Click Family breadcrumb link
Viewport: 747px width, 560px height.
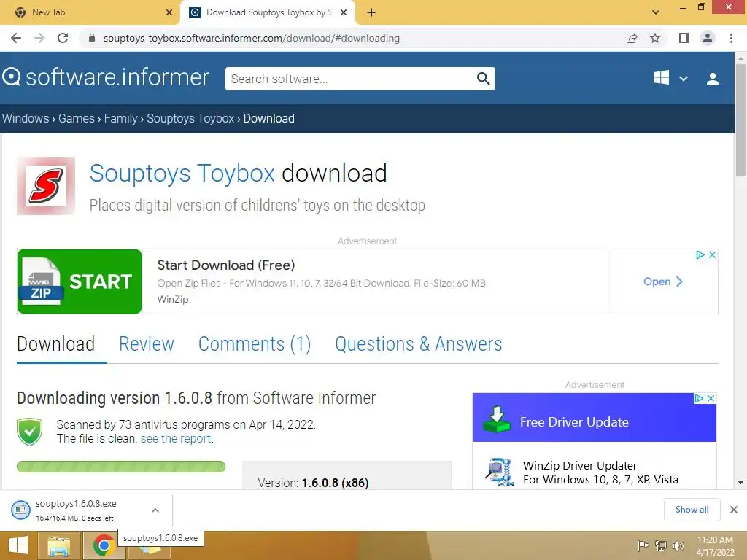point(120,119)
